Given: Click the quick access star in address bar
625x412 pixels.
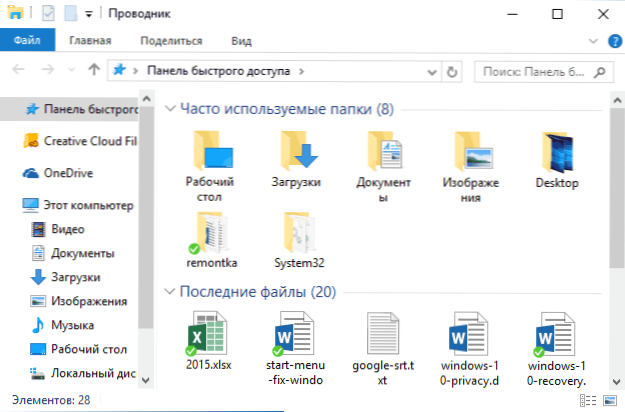Looking at the screenshot, I should coord(119,71).
